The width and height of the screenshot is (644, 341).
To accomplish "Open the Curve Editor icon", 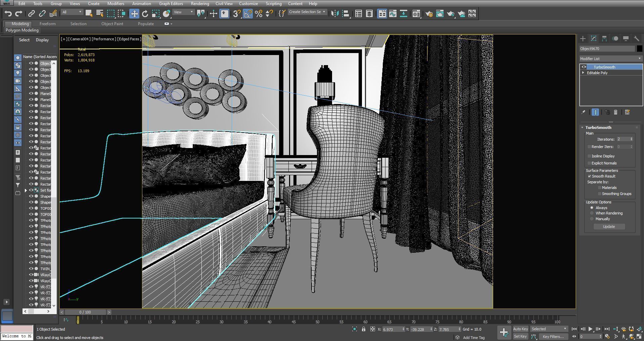I will (x=393, y=13).
